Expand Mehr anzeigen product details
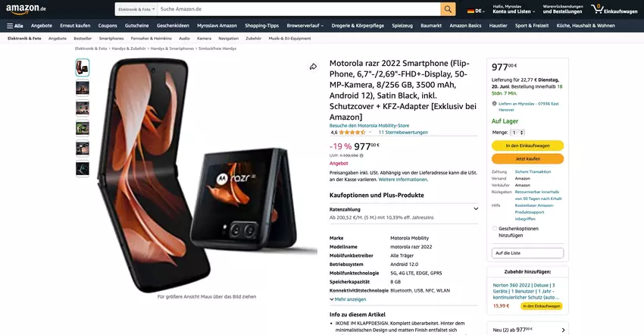The width and height of the screenshot is (644, 335). [348, 299]
